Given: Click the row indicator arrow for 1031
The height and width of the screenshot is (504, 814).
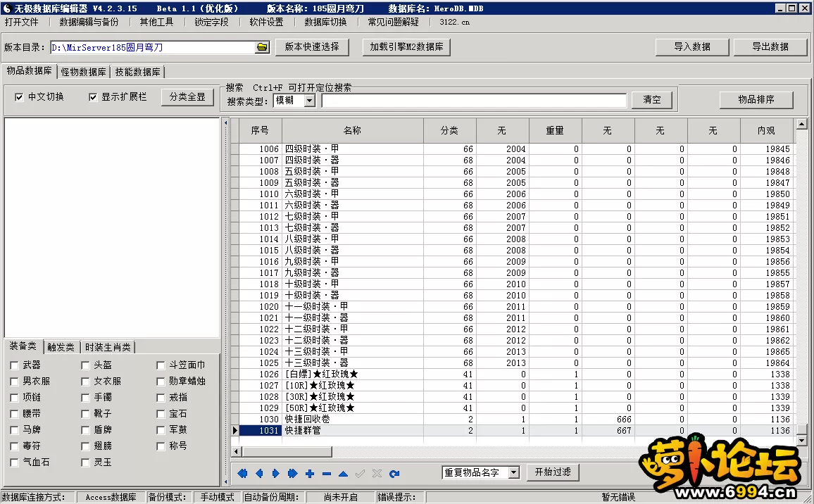Looking at the screenshot, I should coord(235,430).
